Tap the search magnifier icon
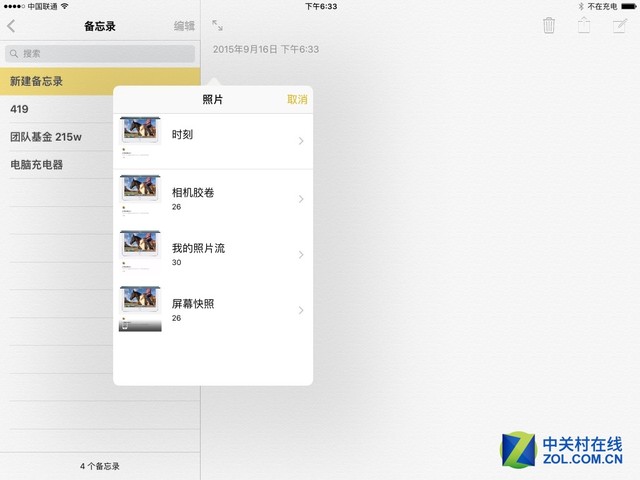Screen dimensions: 640x480 [x=14, y=53]
